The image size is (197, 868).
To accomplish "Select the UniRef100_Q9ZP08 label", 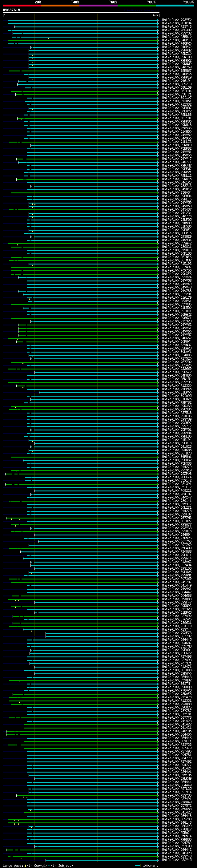I will pos(177,474).
